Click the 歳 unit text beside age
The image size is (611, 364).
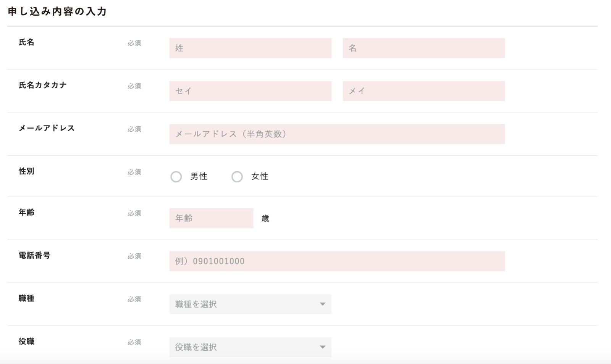(x=265, y=219)
